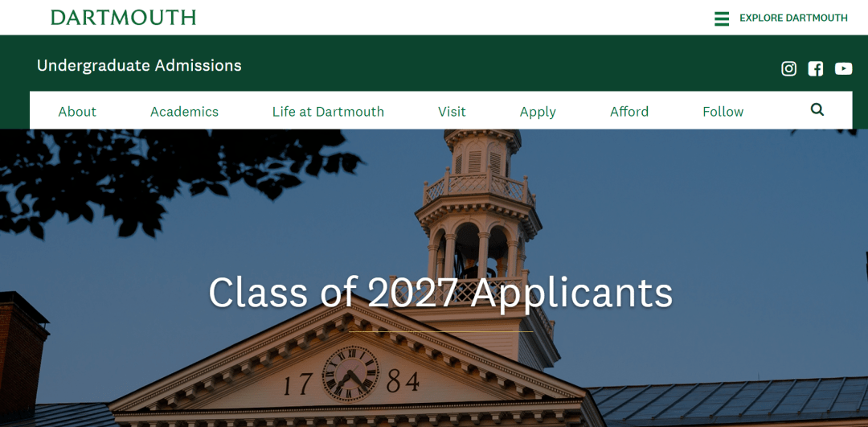Image resolution: width=868 pixels, height=427 pixels.
Task: Select Academics in the navigation bar
Action: pos(184,111)
